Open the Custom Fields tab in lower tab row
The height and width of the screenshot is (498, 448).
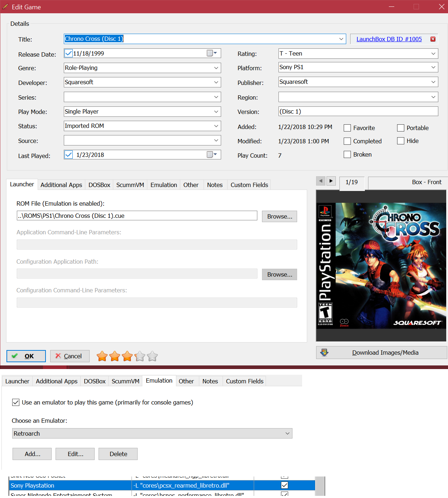tap(245, 381)
